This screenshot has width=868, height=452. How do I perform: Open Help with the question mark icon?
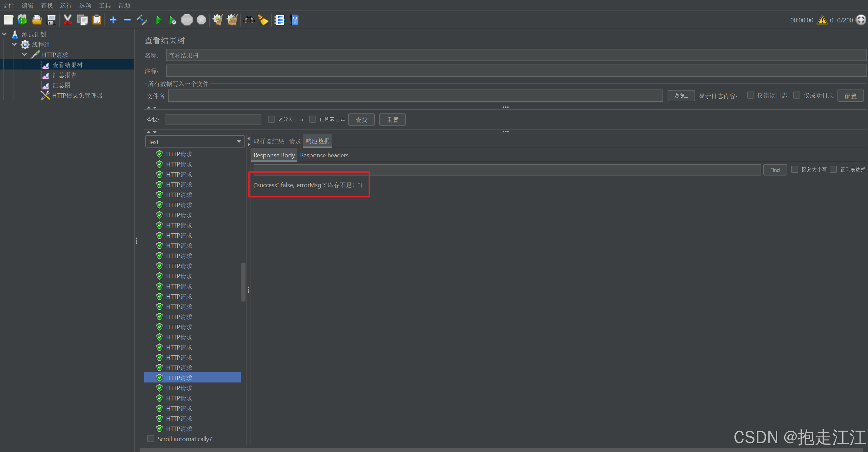(x=294, y=20)
